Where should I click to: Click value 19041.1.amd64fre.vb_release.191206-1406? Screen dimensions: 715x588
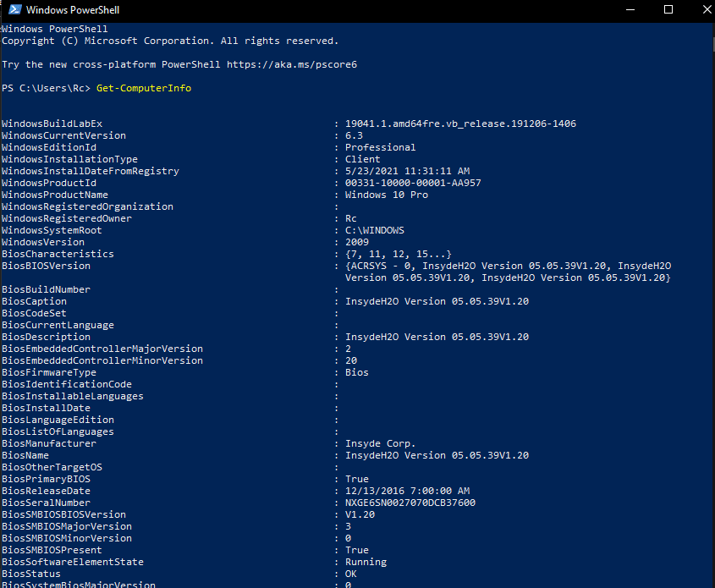[x=460, y=124]
